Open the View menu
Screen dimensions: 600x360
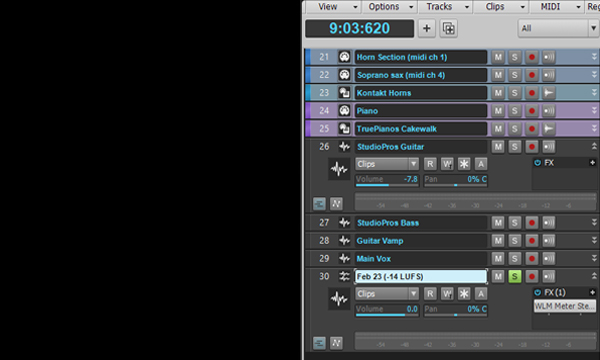[x=333, y=7]
